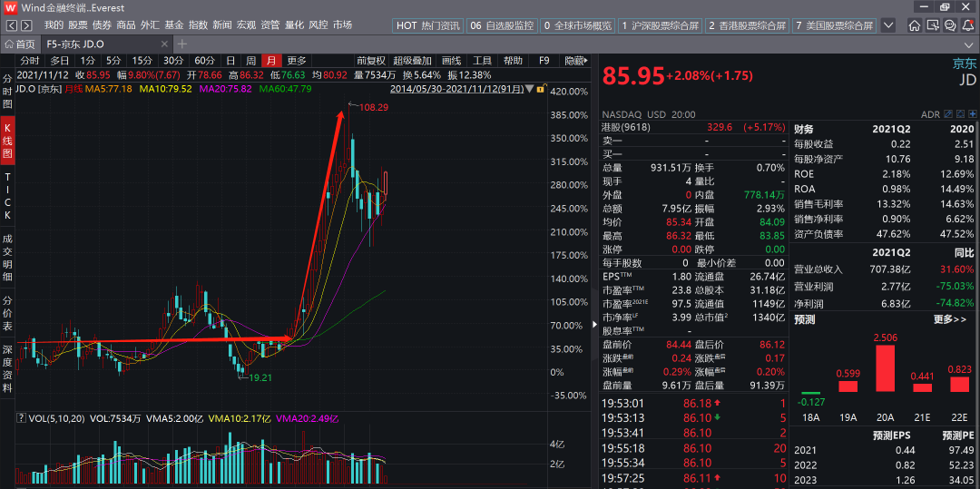Go back with the left navigation arrow
The image size is (980, 489).
(12, 25)
